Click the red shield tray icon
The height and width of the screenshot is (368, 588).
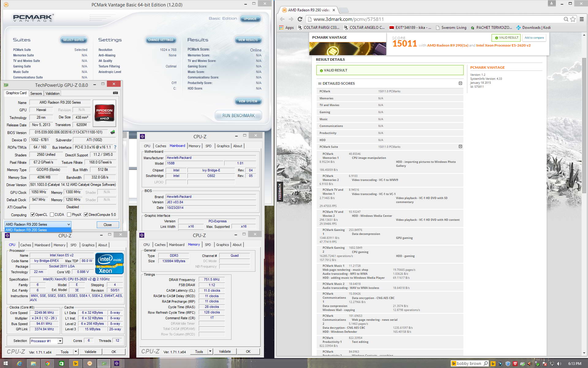[515, 364]
